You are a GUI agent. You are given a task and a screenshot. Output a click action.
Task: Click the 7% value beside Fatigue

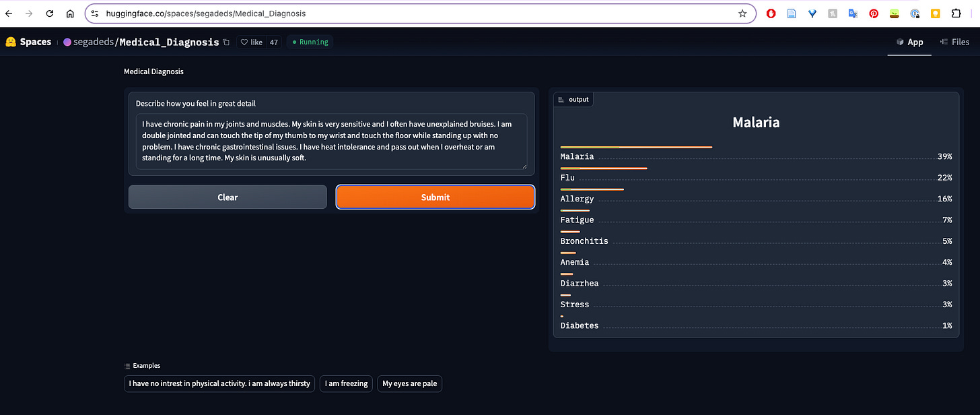947,220
